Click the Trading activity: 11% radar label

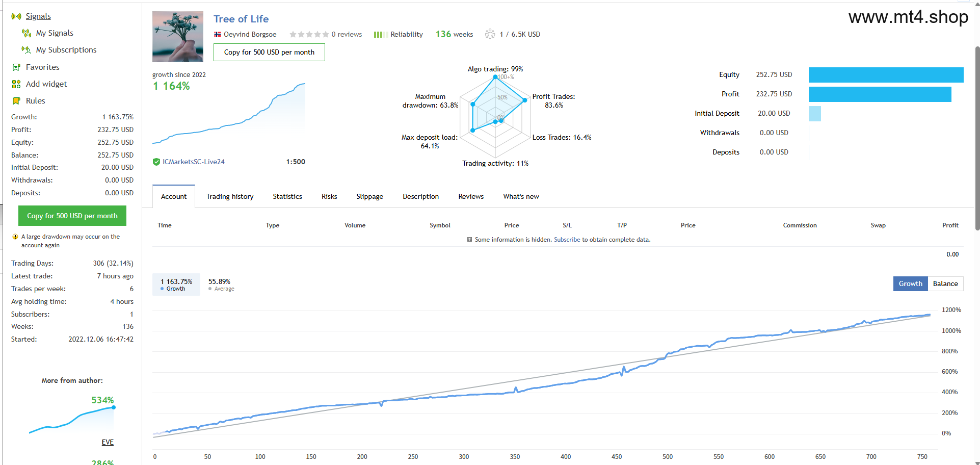pos(495,164)
